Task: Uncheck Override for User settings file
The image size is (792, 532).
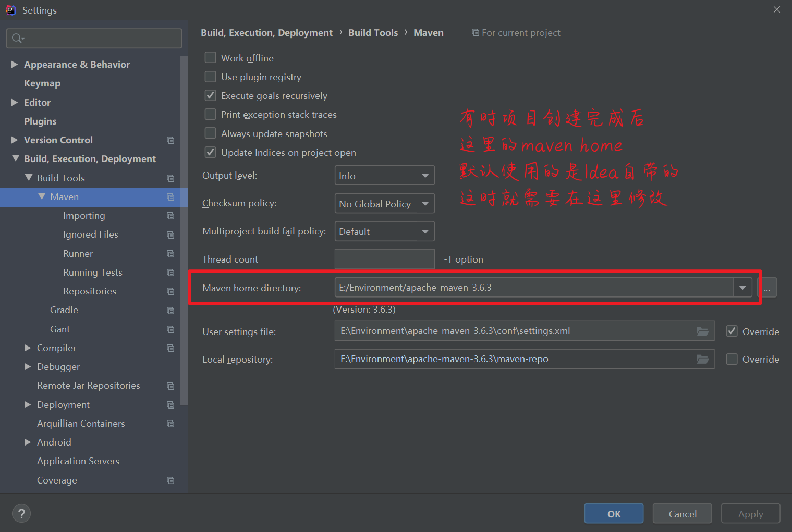Action: (732, 331)
